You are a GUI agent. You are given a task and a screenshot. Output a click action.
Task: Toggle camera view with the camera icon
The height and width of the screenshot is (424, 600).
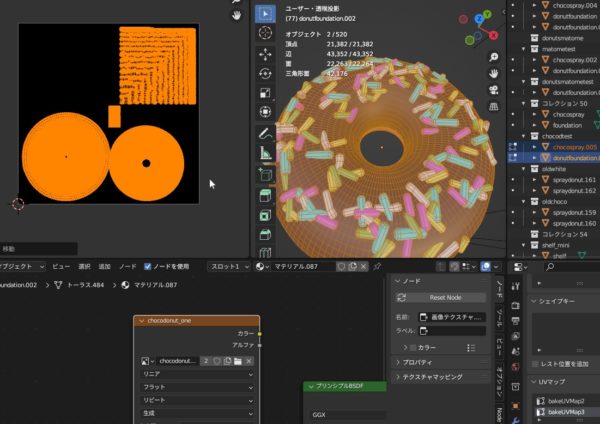pyautogui.click(x=494, y=89)
